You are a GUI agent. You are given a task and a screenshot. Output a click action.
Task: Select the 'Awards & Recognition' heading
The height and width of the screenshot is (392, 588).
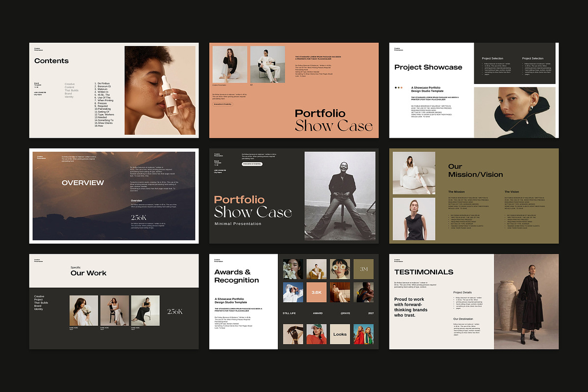click(x=237, y=276)
